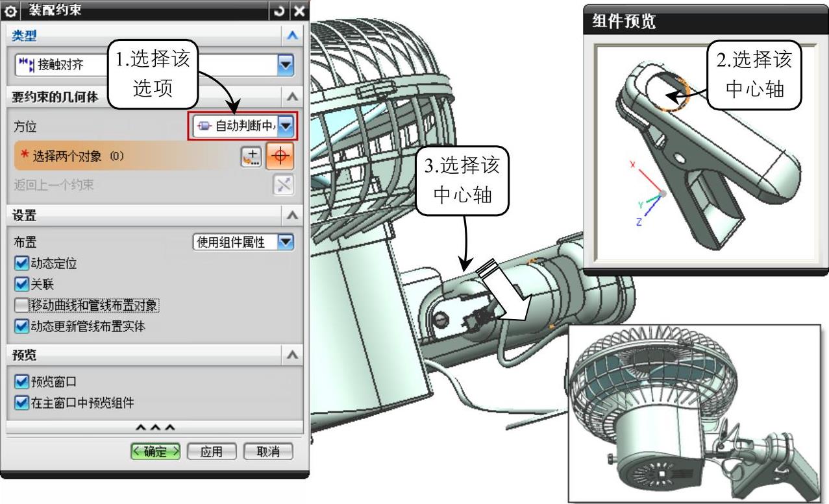The width and height of the screenshot is (829, 504).
Task: Click the point constructor icon next to 选择两个对象
Action: click(251, 156)
